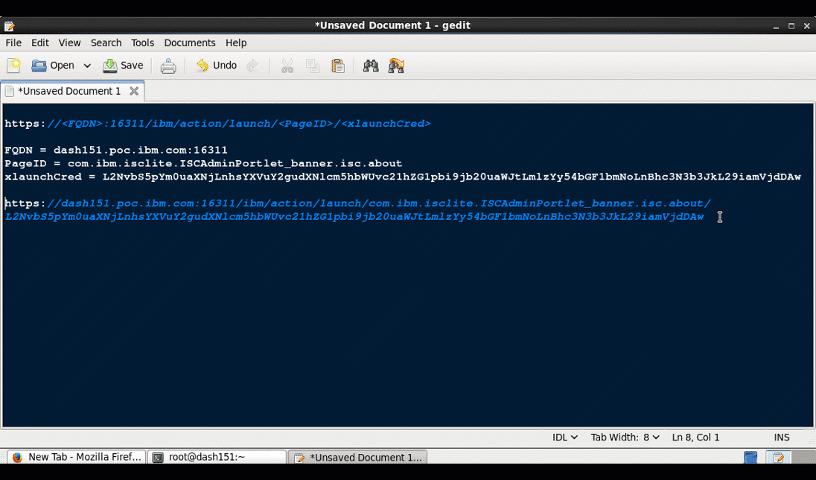Click the Redo arrow icon
Viewport: 816px width, 480px height.
252,66
